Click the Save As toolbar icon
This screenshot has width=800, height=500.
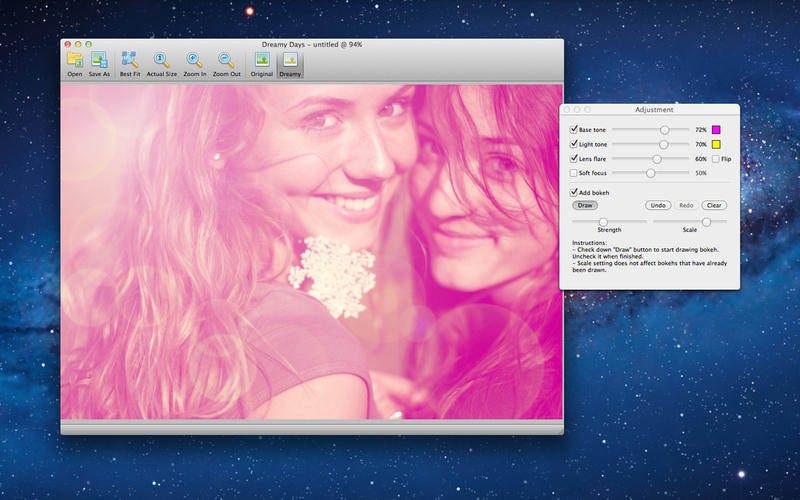(x=99, y=60)
